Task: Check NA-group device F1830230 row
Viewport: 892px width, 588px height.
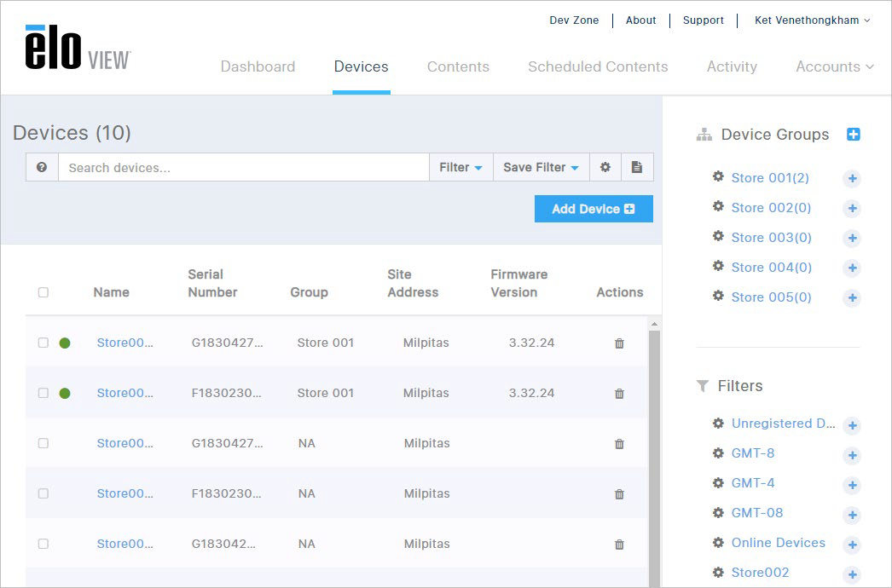Action: (43, 493)
